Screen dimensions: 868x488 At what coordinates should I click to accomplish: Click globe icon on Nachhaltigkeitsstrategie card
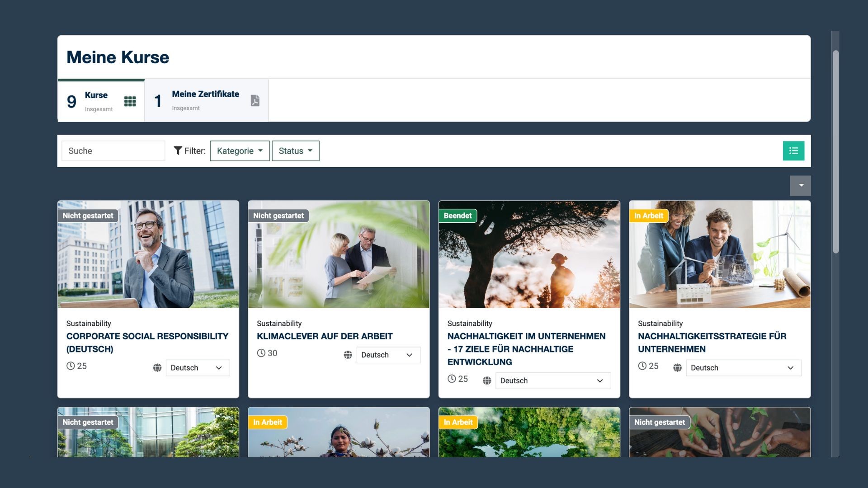coord(677,368)
